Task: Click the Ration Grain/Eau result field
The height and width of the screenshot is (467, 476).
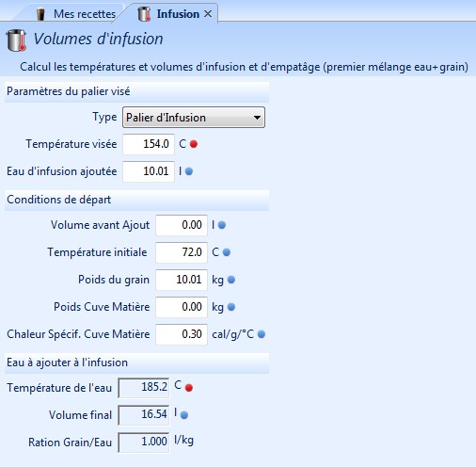Action: (144, 443)
